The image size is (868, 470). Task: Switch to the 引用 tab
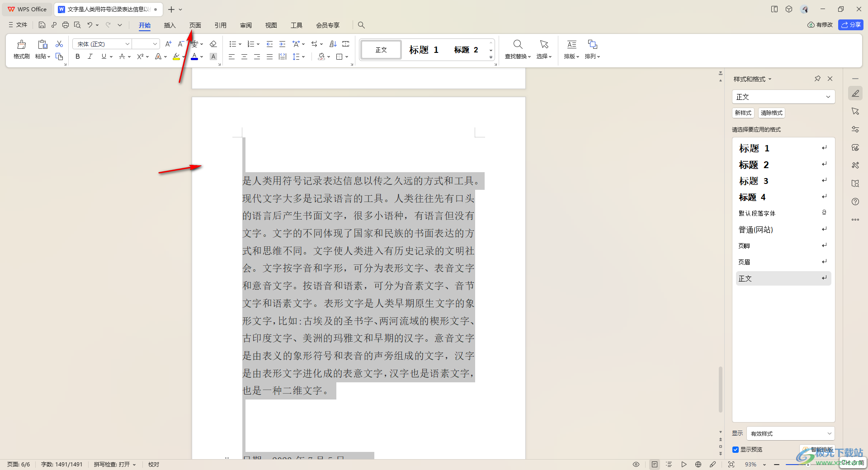pos(221,25)
